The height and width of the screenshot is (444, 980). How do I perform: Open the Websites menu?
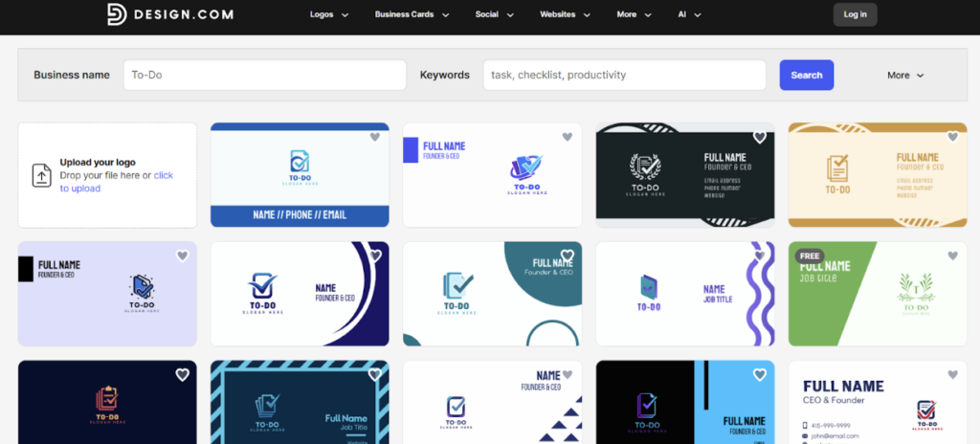coord(565,14)
